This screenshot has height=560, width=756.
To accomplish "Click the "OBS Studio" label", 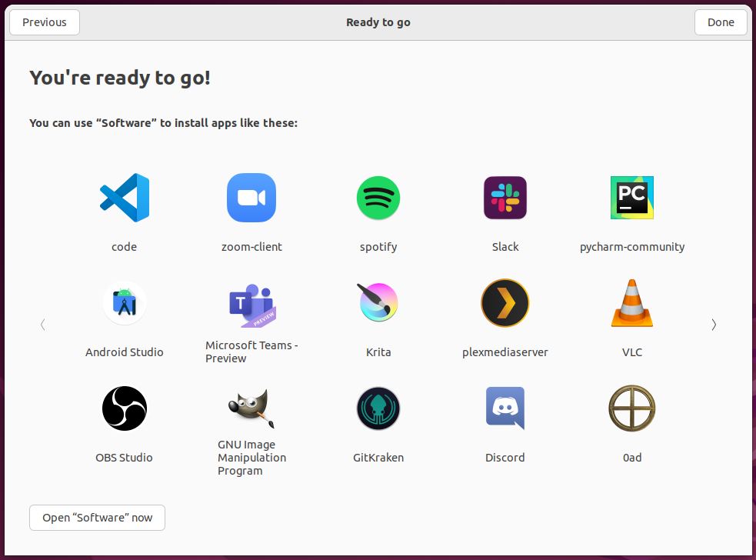I will (125, 458).
